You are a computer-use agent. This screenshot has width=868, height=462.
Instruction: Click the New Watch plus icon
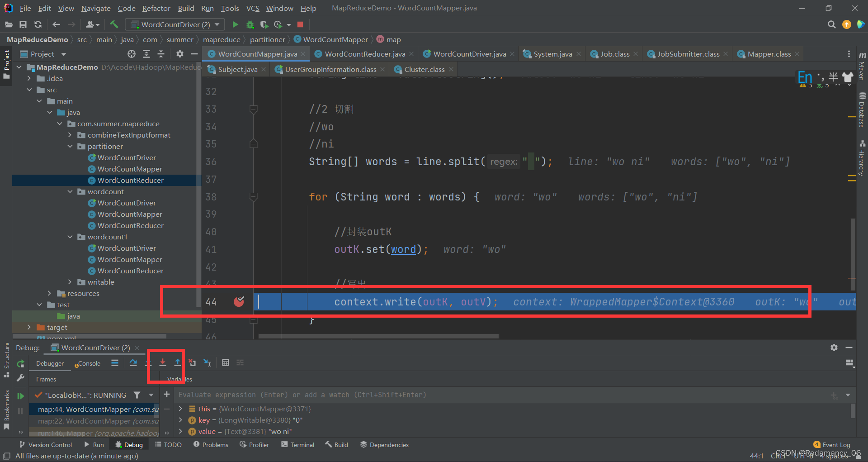(x=167, y=395)
